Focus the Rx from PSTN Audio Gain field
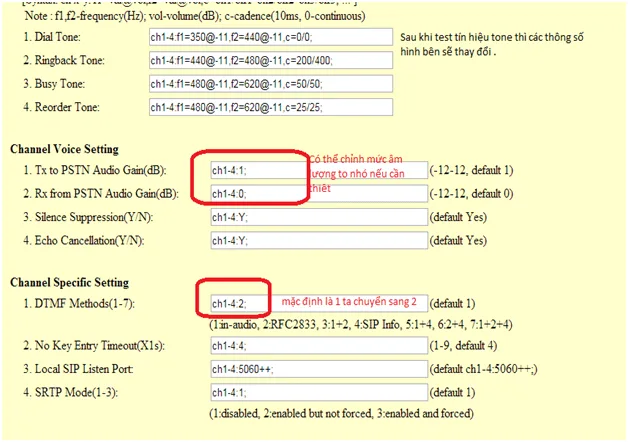 (x=319, y=194)
